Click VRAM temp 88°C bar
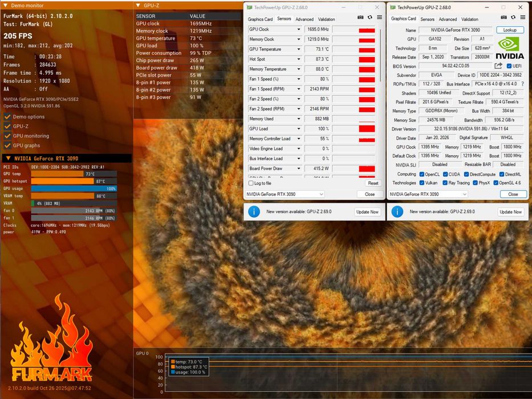 (74, 196)
